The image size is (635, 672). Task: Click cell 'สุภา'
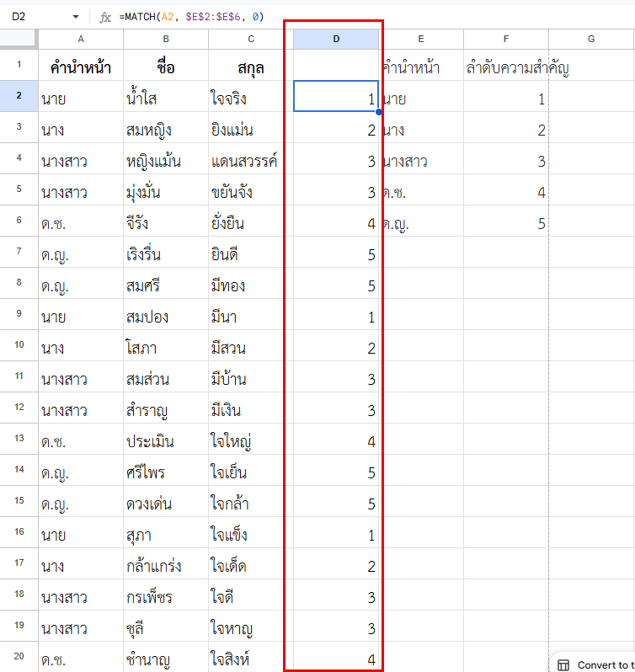coord(166,532)
